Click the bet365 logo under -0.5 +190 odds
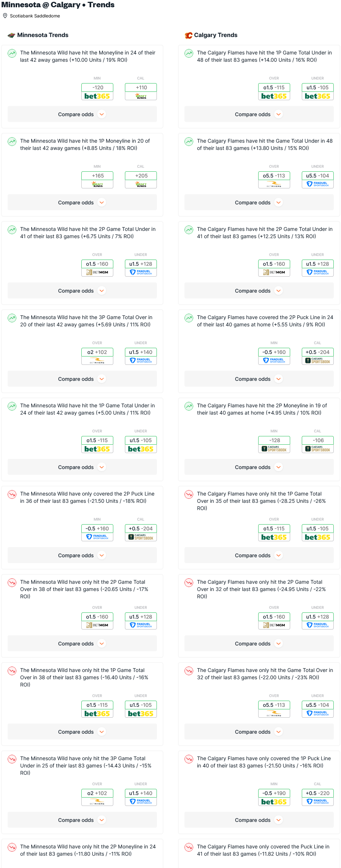 tap(274, 802)
